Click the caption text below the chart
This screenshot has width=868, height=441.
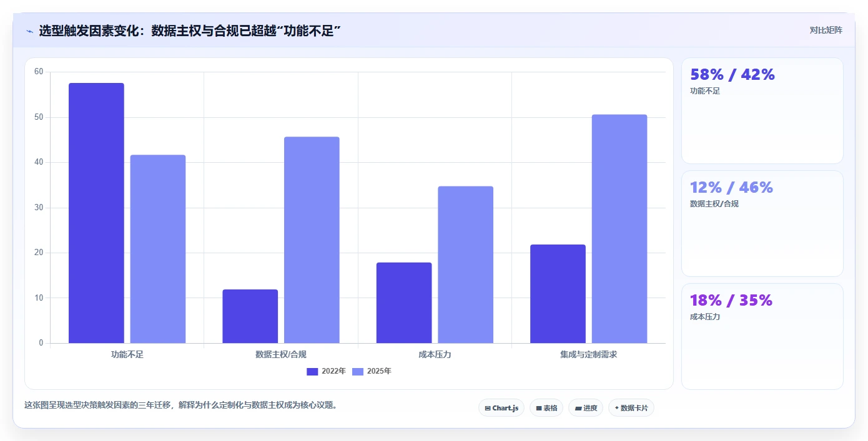tap(182, 405)
